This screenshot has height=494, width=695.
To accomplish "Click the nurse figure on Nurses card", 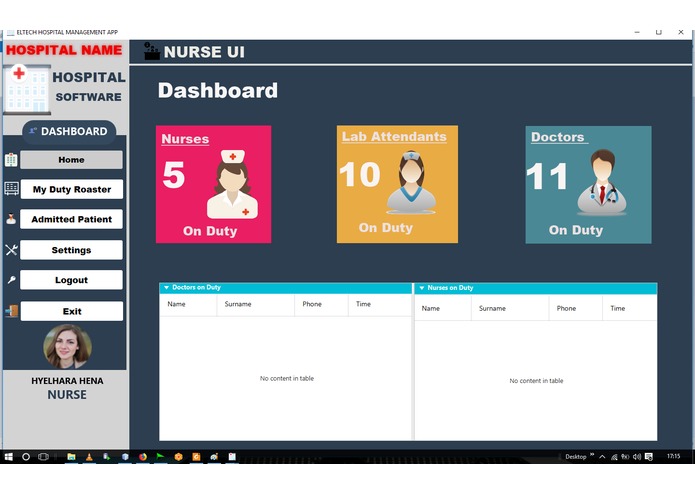I will (x=232, y=184).
